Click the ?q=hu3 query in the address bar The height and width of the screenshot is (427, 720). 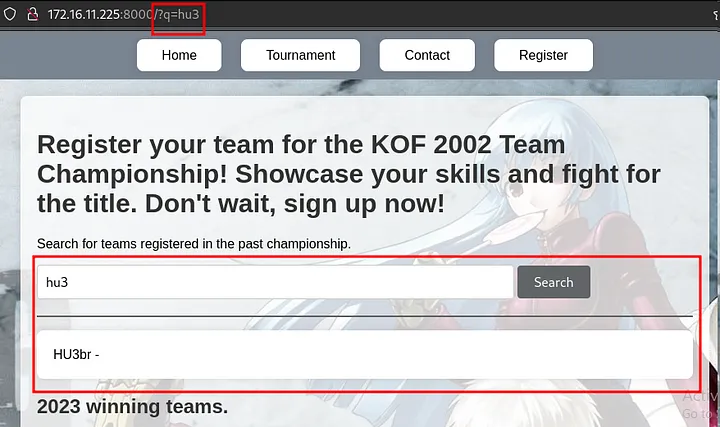[178, 14]
